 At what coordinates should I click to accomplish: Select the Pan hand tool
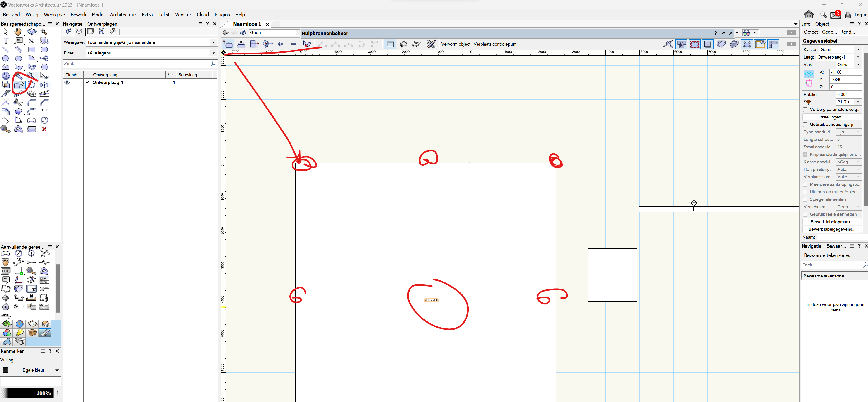(18, 32)
